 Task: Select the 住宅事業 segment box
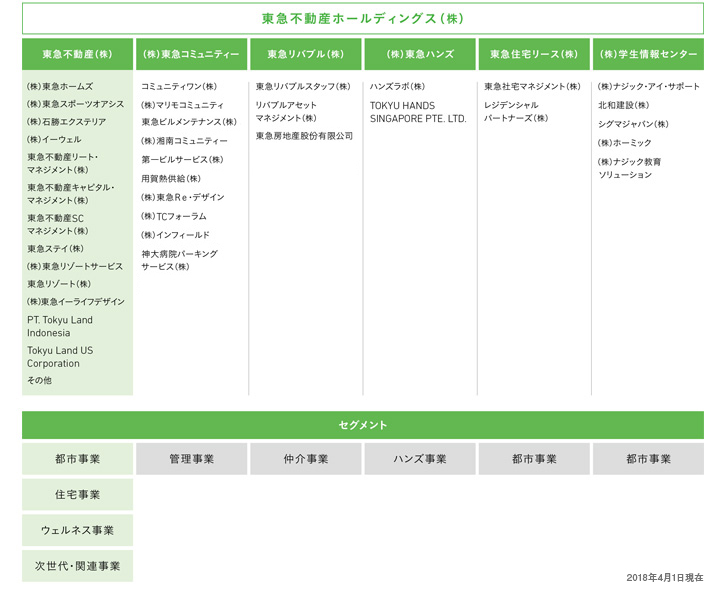point(77,494)
